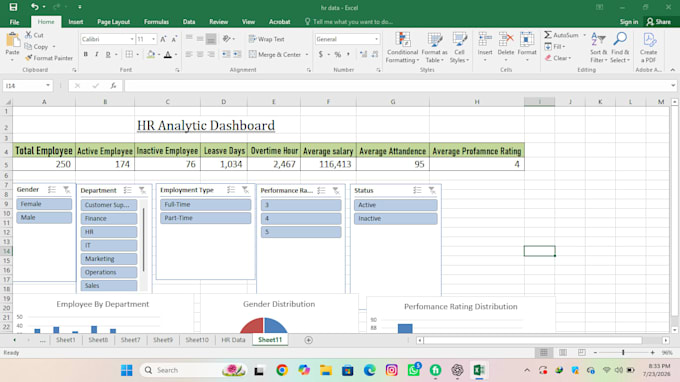The width and height of the screenshot is (680, 382).
Task: Expand the font color dropdown arrow
Action: coord(176,55)
